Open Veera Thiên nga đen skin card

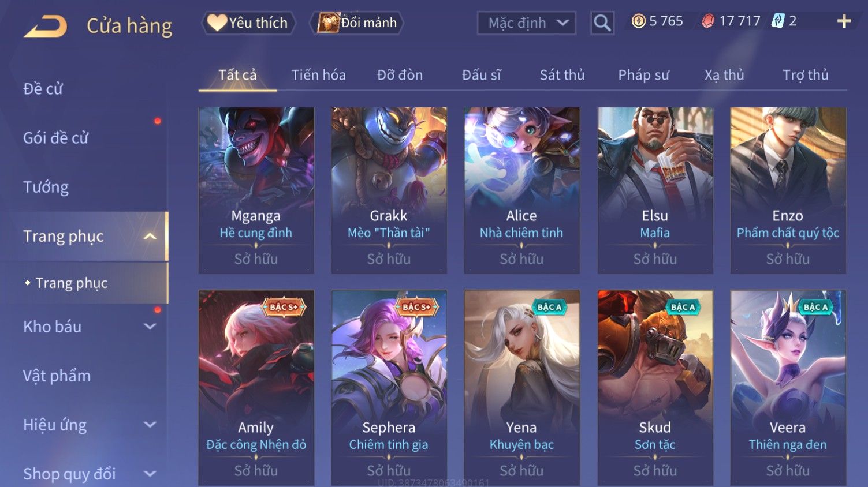788,388
